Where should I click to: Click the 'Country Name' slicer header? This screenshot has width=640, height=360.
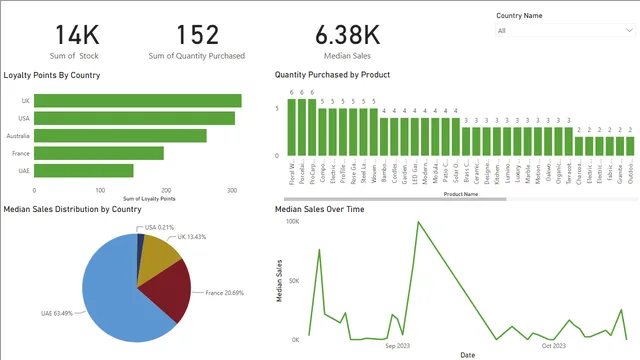point(519,16)
